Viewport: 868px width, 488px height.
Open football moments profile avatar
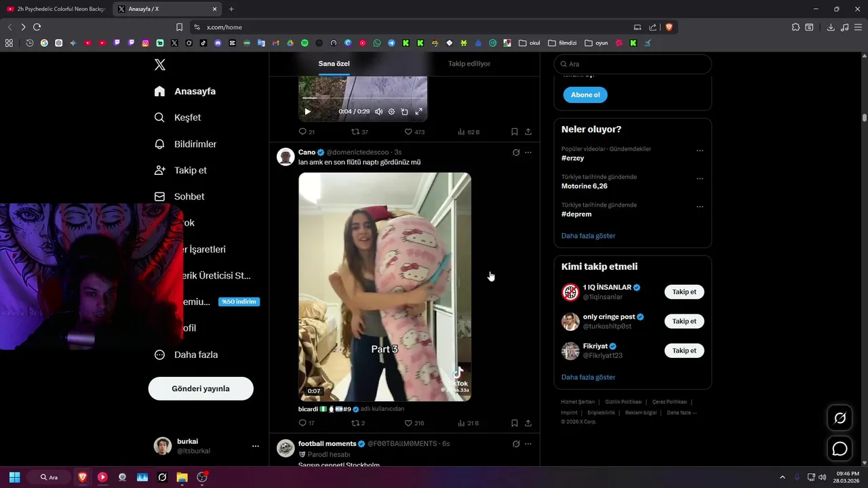tap(285, 448)
